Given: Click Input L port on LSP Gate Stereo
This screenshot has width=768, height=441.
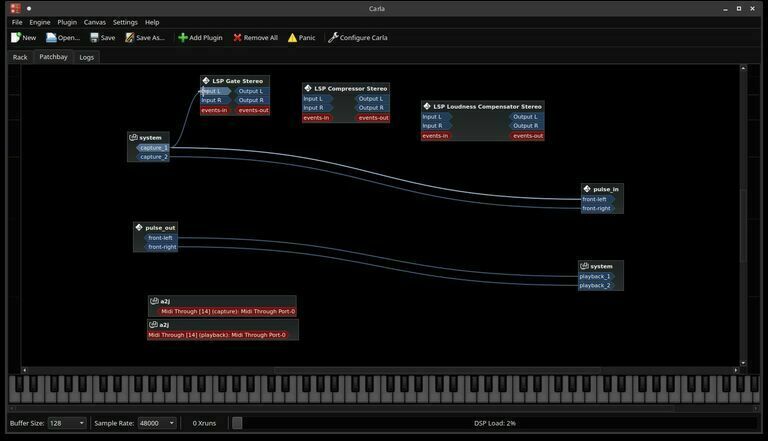Looking at the screenshot, I should coord(215,91).
